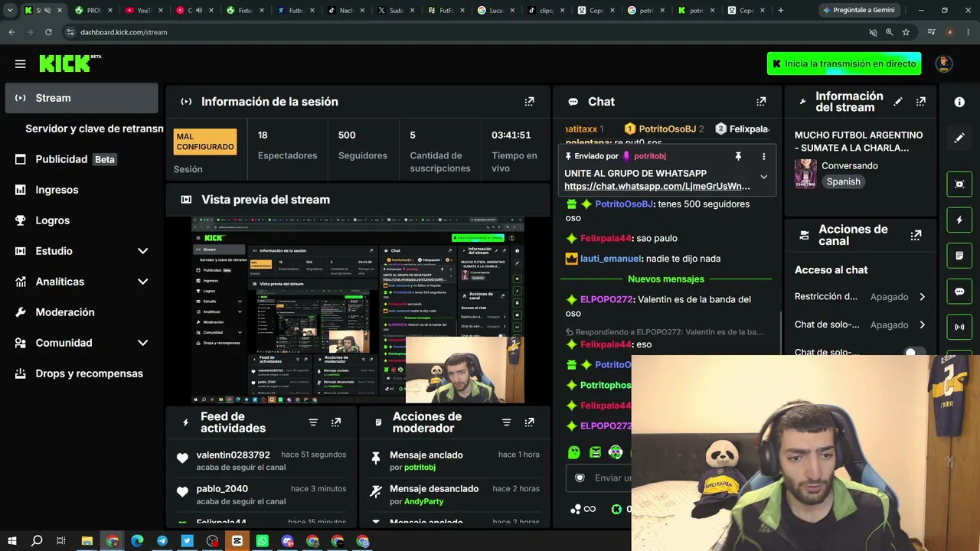Open potritobj link under Mensaje anclado
This screenshot has width=980, height=551.
click(x=420, y=468)
